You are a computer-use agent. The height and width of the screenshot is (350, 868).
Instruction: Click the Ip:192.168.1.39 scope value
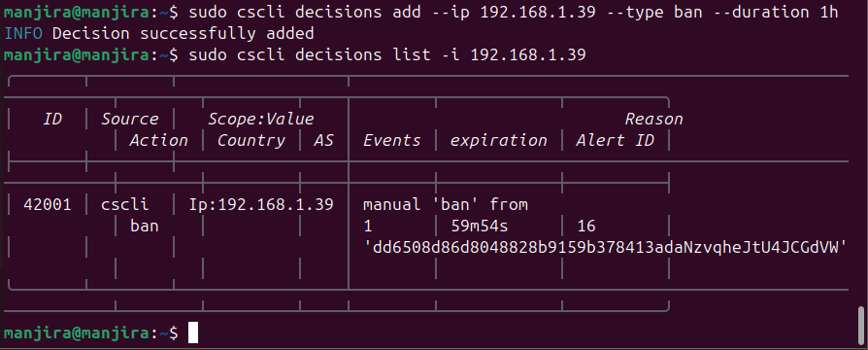261,205
